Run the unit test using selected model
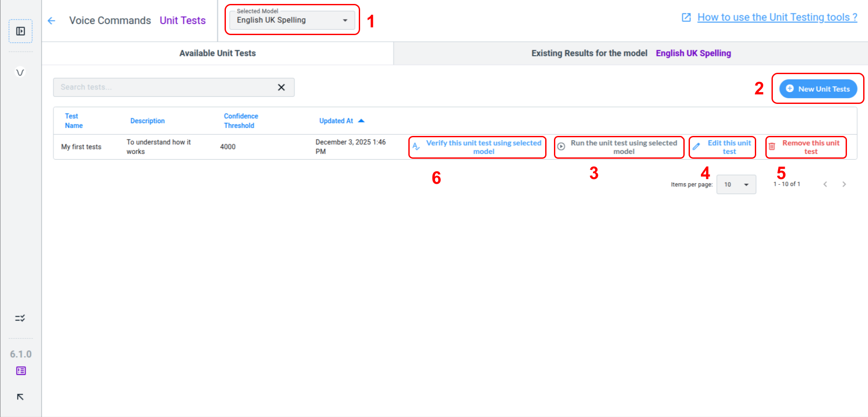This screenshot has height=417, width=868. click(618, 147)
